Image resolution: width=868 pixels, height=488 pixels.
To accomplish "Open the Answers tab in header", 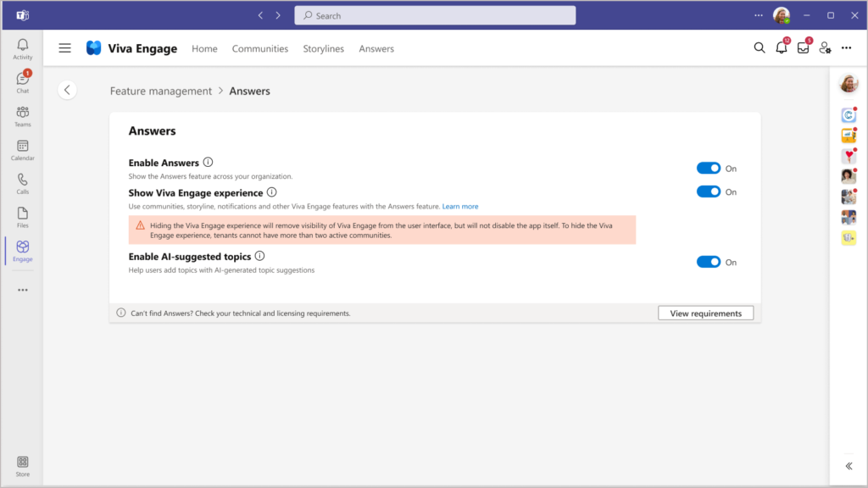I will 376,48.
